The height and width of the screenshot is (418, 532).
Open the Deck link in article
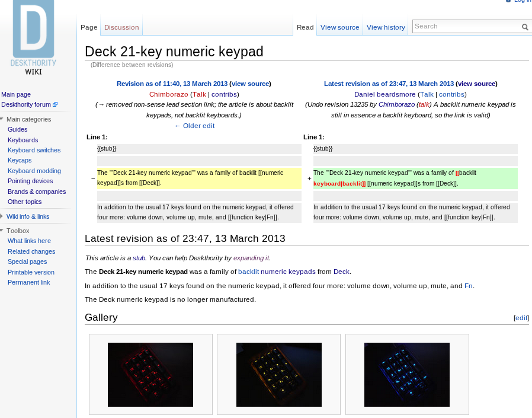[341, 272]
